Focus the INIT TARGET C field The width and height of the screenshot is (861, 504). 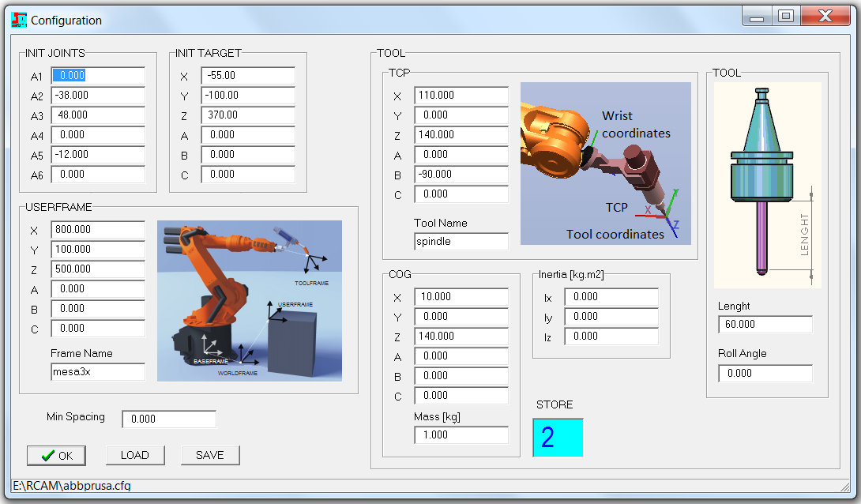[248, 175]
